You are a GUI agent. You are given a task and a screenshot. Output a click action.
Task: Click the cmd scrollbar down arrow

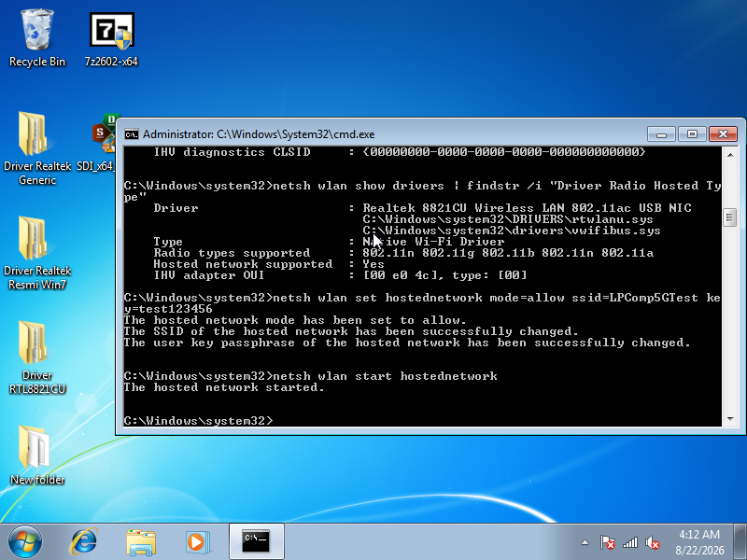click(x=730, y=419)
